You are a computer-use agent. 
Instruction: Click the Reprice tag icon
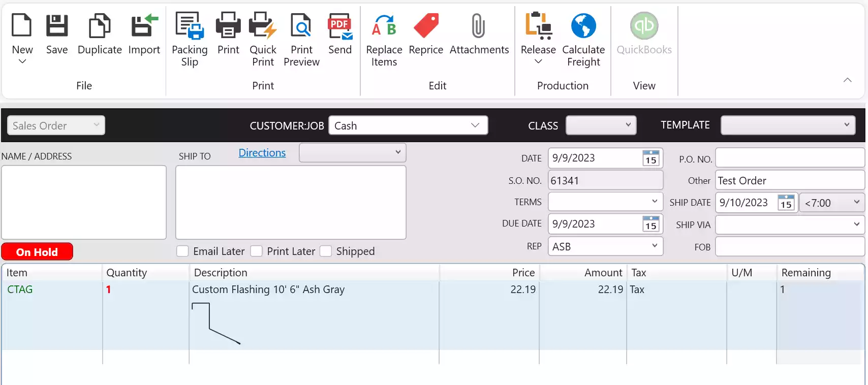tap(426, 26)
